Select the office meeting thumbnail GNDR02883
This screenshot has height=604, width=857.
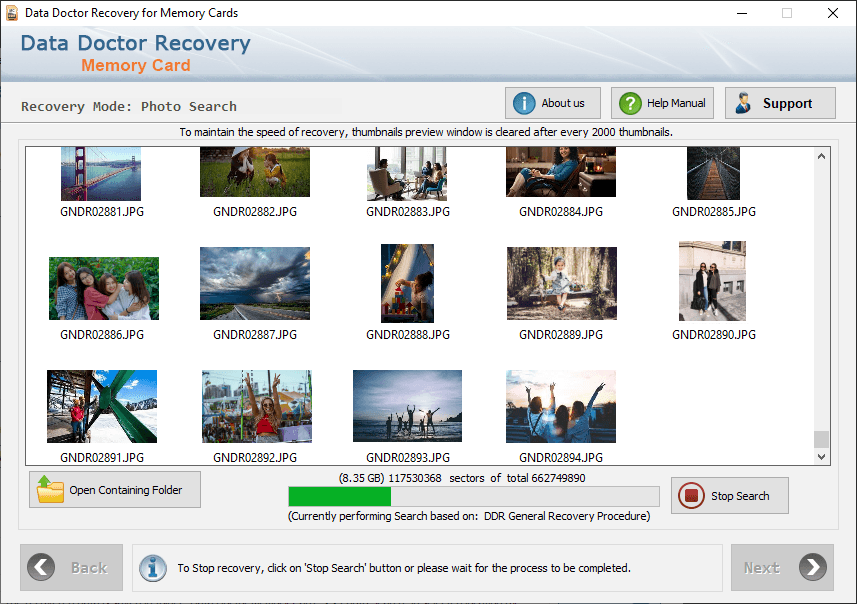coord(407,173)
